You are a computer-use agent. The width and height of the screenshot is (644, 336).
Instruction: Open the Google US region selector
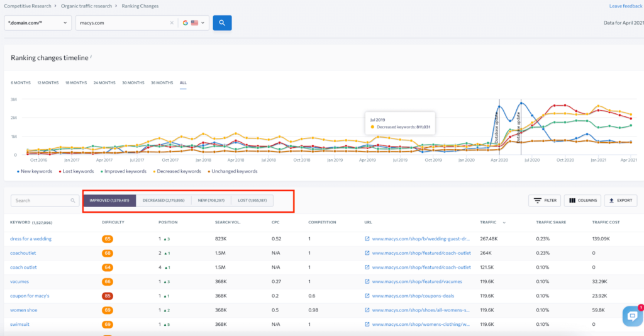(x=194, y=23)
